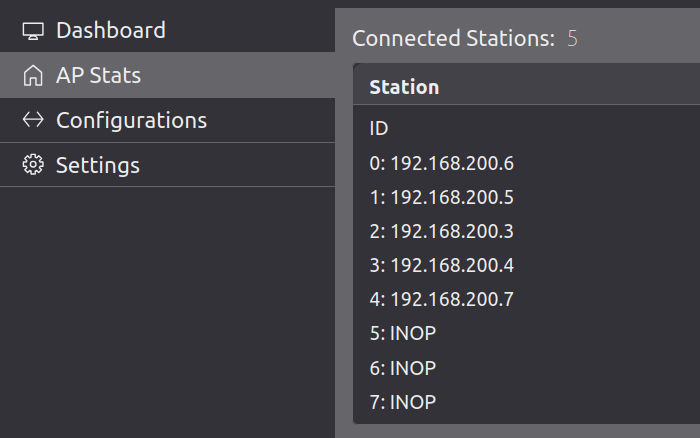Click the connected stations count 5
Viewport: 700px width, 438px height.
pos(573,39)
